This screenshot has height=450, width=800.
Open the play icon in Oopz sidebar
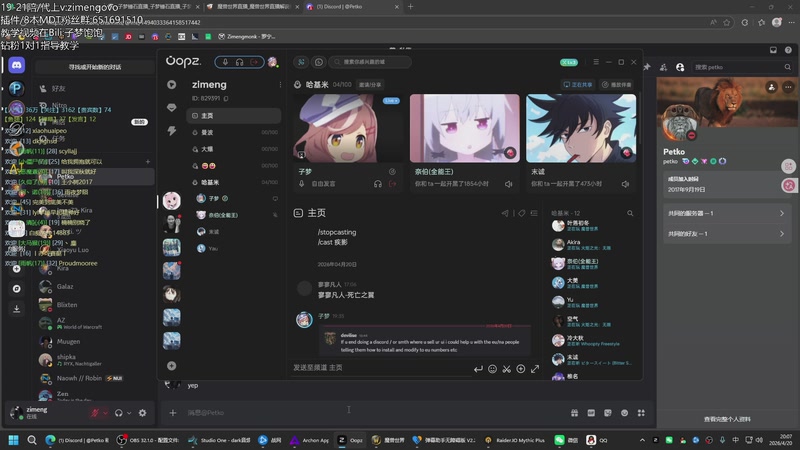(171, 85)
